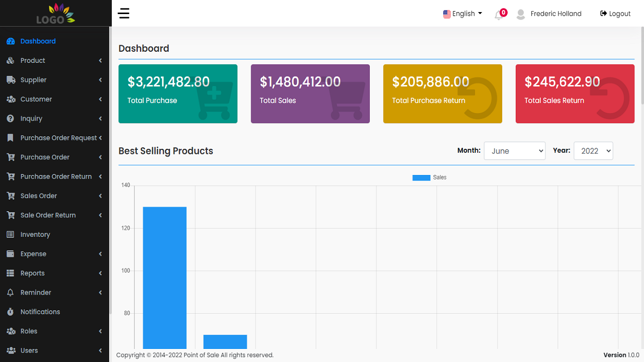Open the Reports sidebar menu

click(33, 274)
